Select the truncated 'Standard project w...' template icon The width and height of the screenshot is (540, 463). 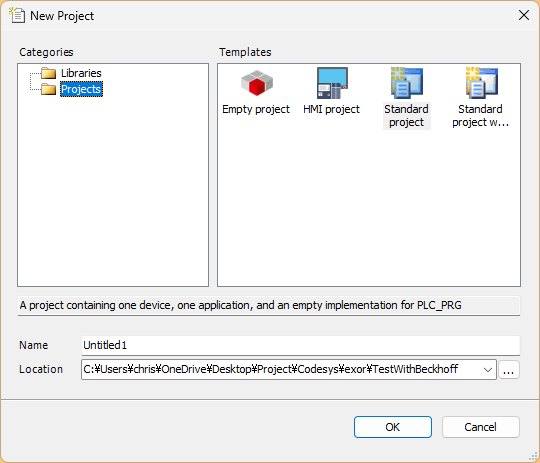point(481,83)
